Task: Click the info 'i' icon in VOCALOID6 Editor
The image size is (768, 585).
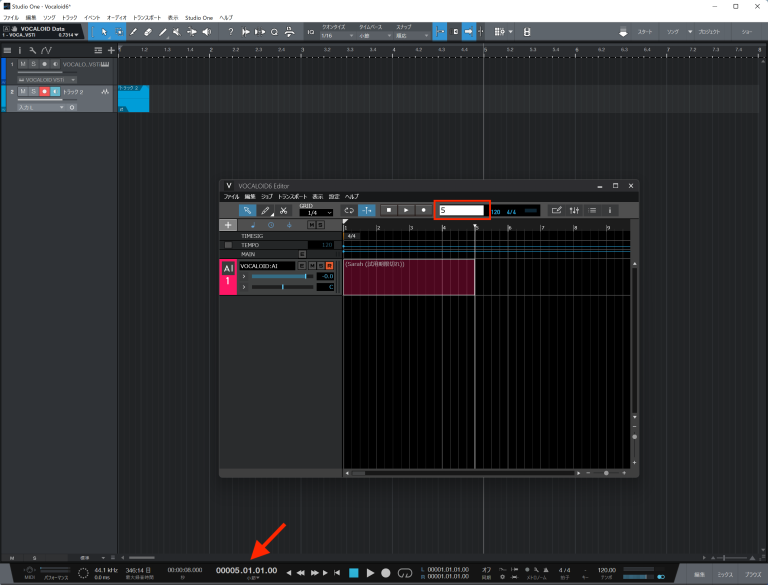Action: point(610,210)
